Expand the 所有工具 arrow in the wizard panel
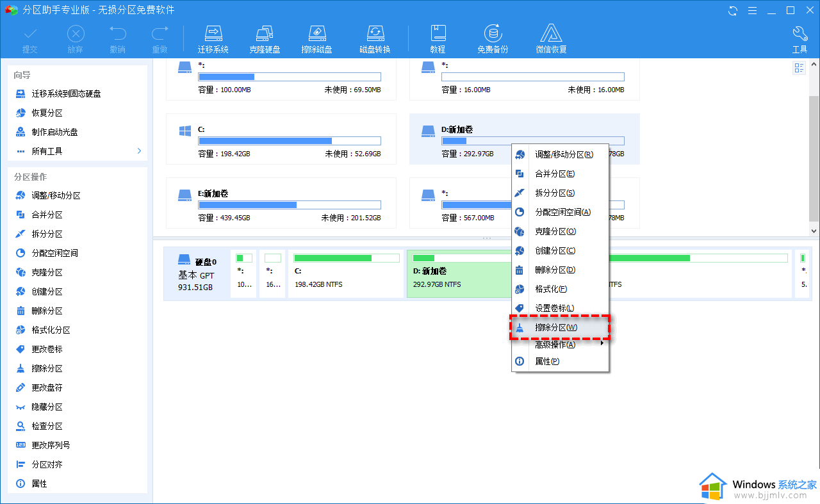The height and width of the screenshot is (504, 820). click(x=139, y=151)
